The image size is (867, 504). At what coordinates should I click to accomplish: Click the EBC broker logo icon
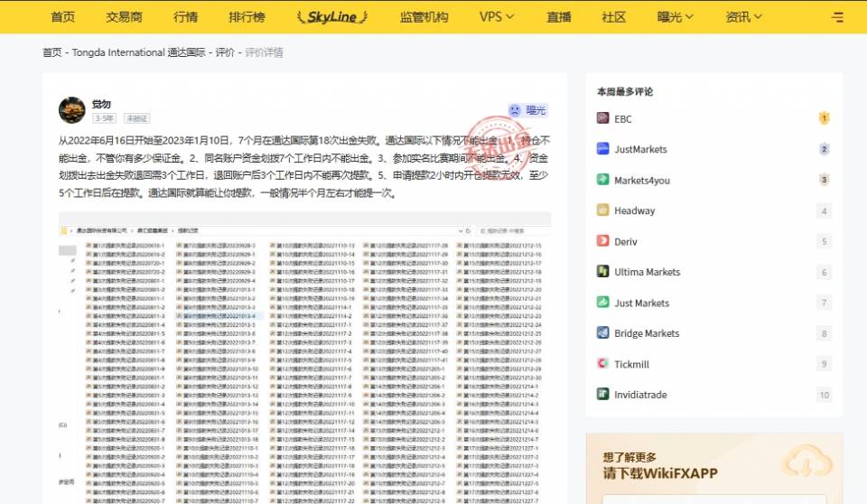[602, 117]
